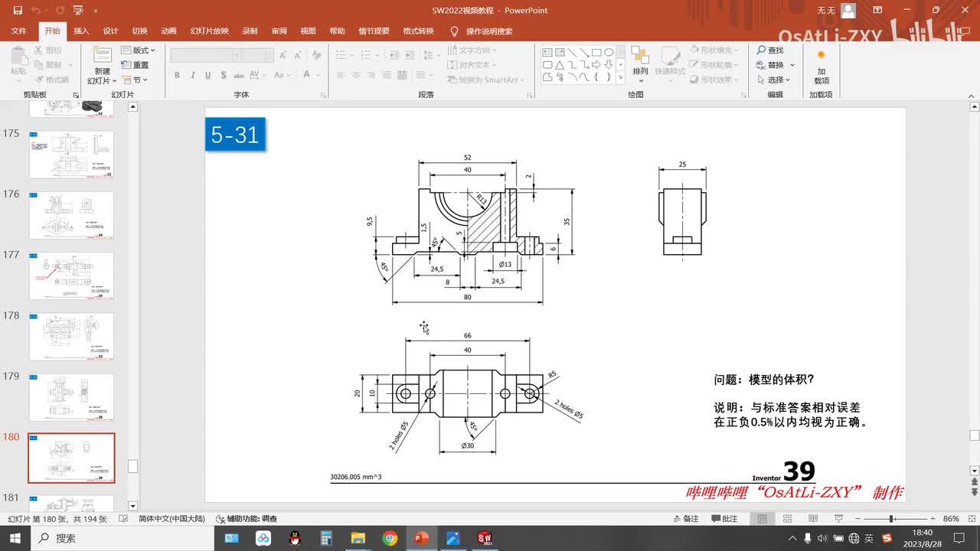
Task: Click the Undo arrow in quick access toolbar
Action: click(36, 11)
